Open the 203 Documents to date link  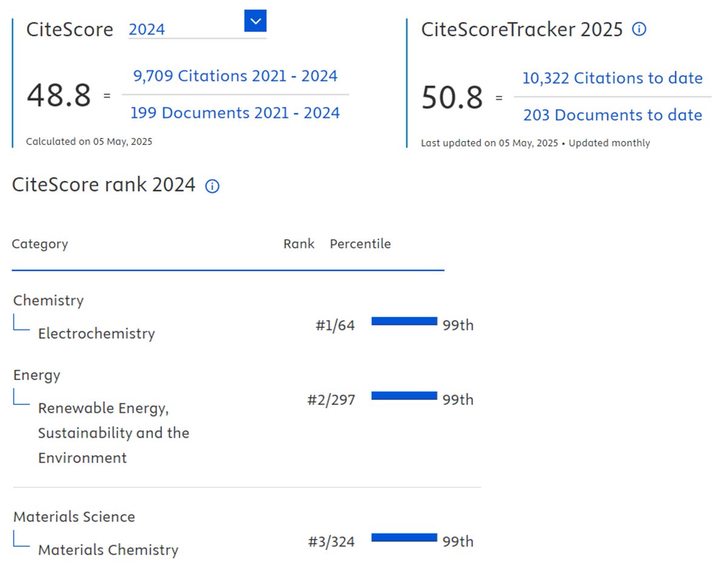(612, 115)
